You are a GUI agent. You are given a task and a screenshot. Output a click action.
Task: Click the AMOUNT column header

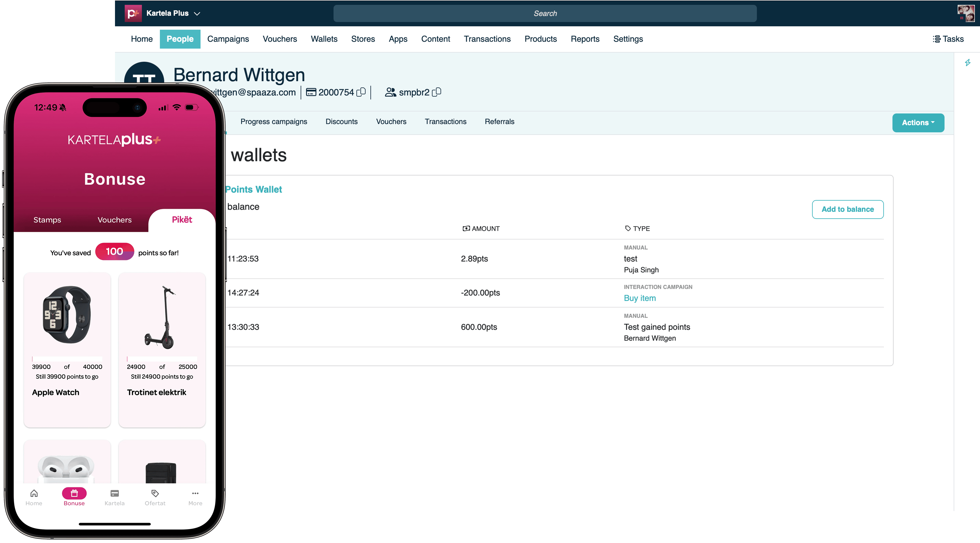tap(481, 228)
